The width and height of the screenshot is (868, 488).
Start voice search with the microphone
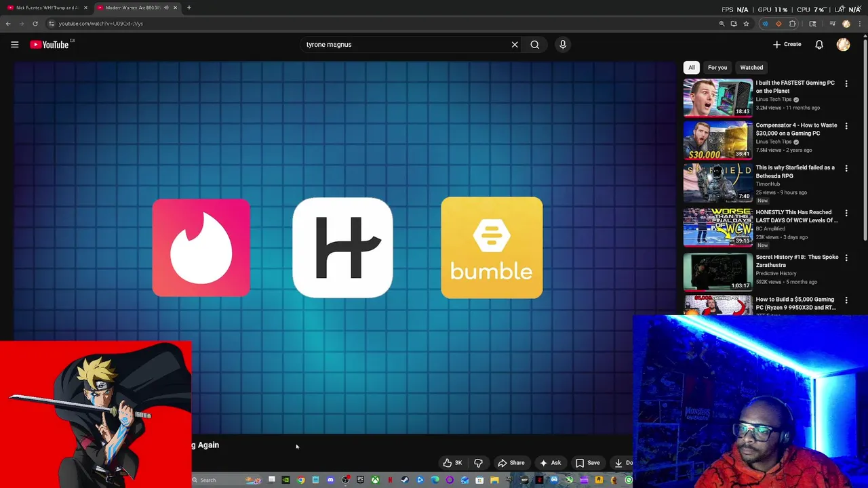point(563,44)
